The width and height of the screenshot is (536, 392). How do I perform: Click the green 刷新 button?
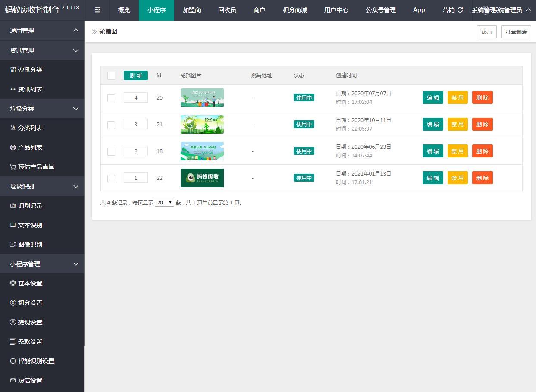click(136, 75)
